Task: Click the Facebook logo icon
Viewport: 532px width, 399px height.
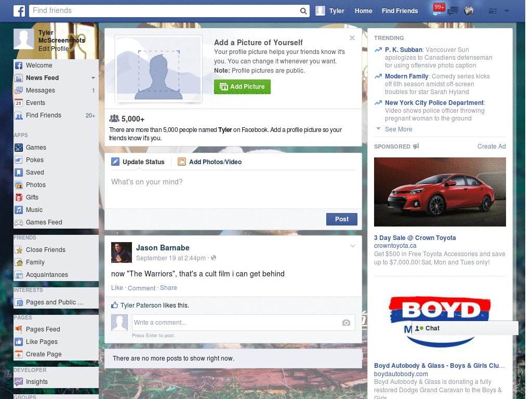Action: tap(19, 11)
